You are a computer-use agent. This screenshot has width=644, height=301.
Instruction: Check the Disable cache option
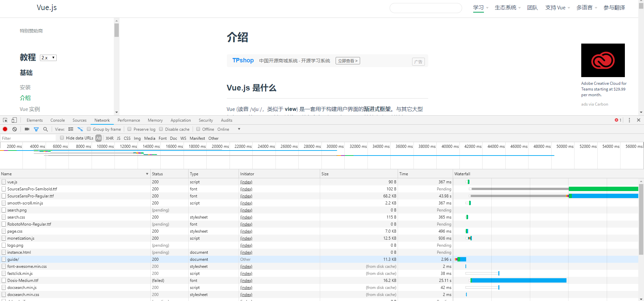click(x=161, y=129)
